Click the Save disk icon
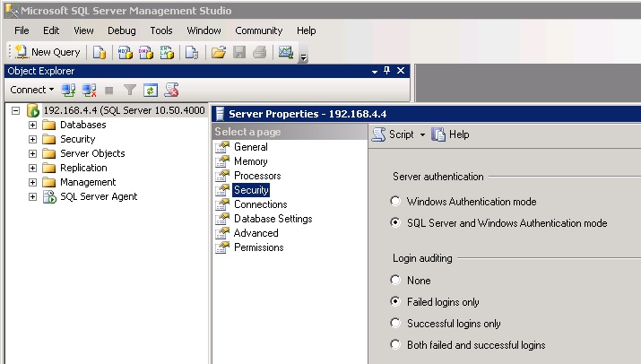This screenshot has width=641, height=364. pos(239,52)
